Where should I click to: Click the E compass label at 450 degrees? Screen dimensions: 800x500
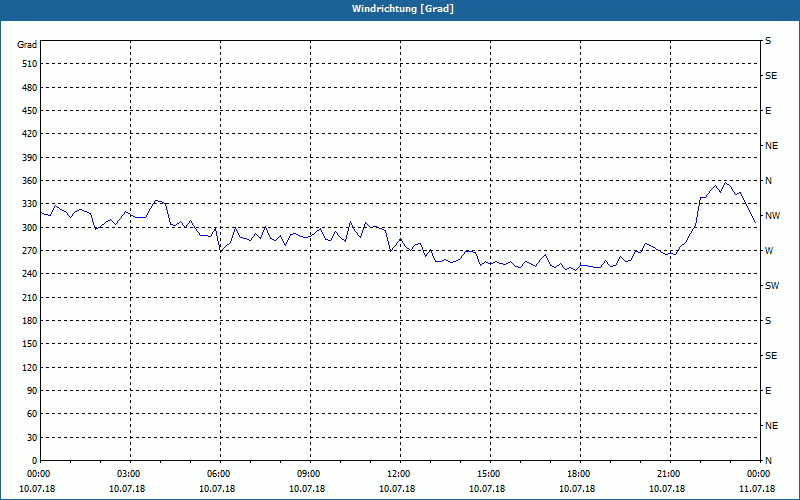pos(768,111)
